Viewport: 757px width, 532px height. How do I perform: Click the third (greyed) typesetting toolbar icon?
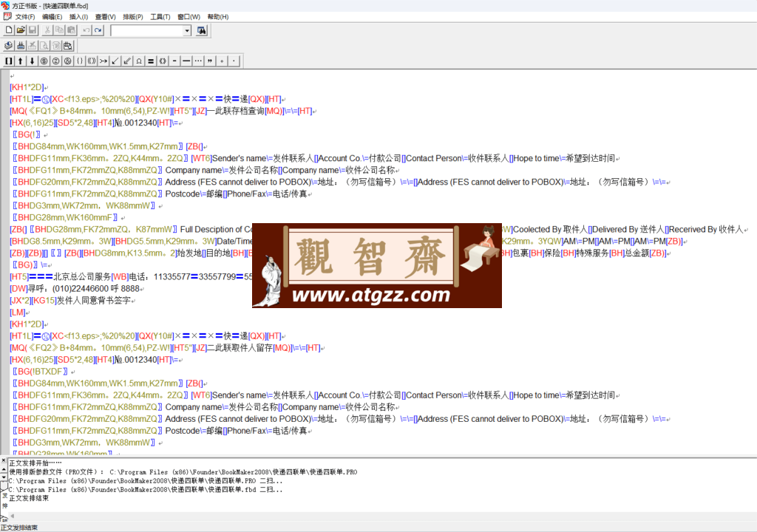33,45
